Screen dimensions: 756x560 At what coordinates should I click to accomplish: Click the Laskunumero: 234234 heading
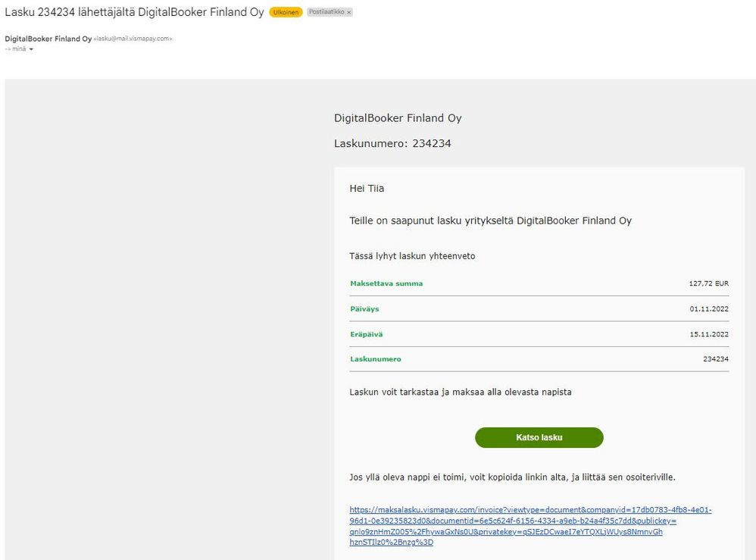(392, 143)
